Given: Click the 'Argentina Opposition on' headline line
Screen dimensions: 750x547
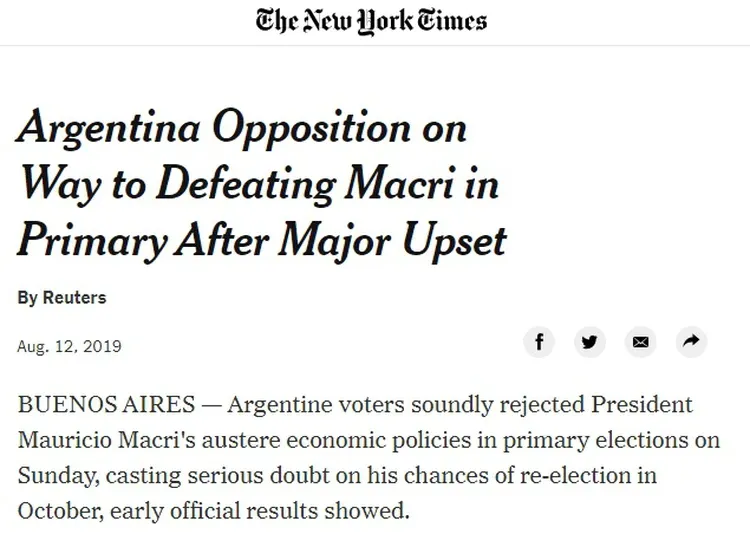Looking at the screenshot, I should click(x=242, y=131).
